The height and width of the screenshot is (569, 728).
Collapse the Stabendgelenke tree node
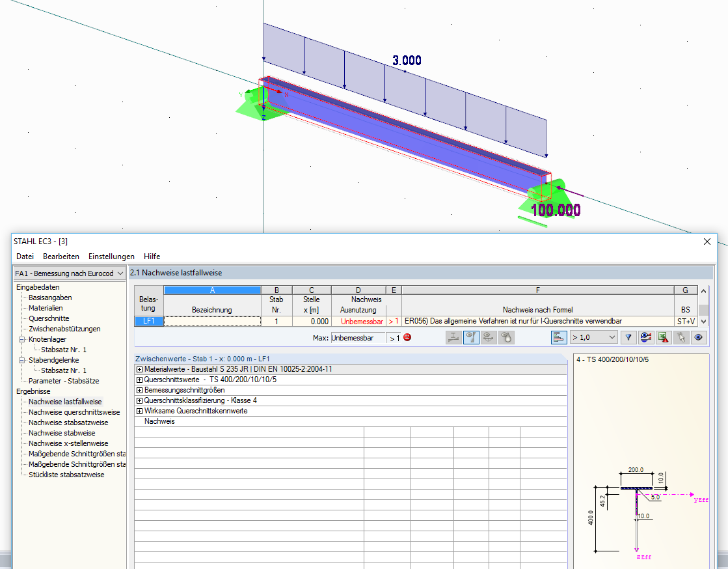pyautogui.click(x=21, y=360)
